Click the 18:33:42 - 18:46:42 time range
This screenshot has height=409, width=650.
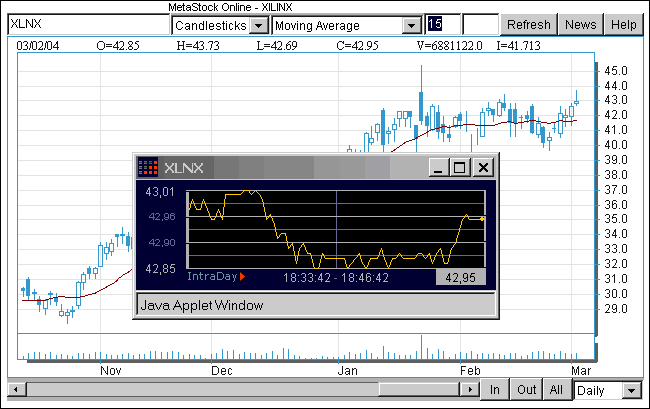(336, 278)
